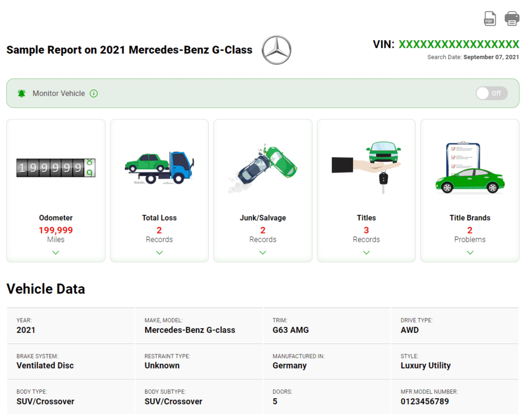Click the bell notification icon
This screenshot has width=526, height=420.
click(21, 93)
